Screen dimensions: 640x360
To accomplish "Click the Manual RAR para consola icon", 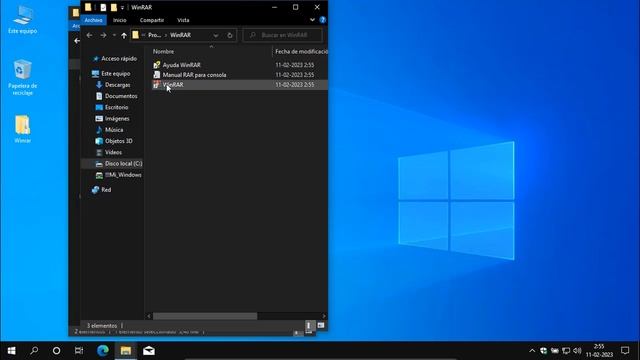I will tap(157, 75).
